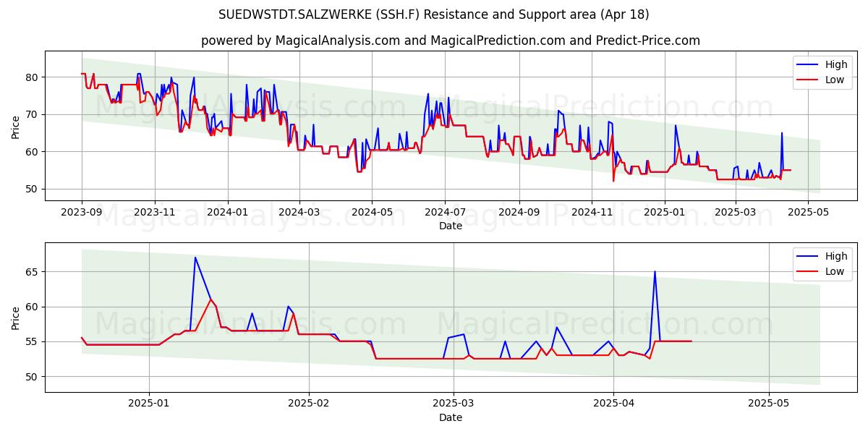
Task: Click the '2024-09' tick label
Action: click(x=518, y=212)
